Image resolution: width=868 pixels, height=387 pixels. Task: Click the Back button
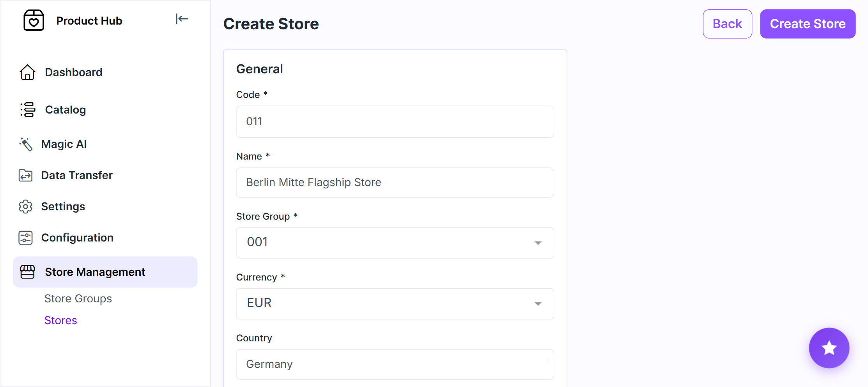[x=727, y=24]
